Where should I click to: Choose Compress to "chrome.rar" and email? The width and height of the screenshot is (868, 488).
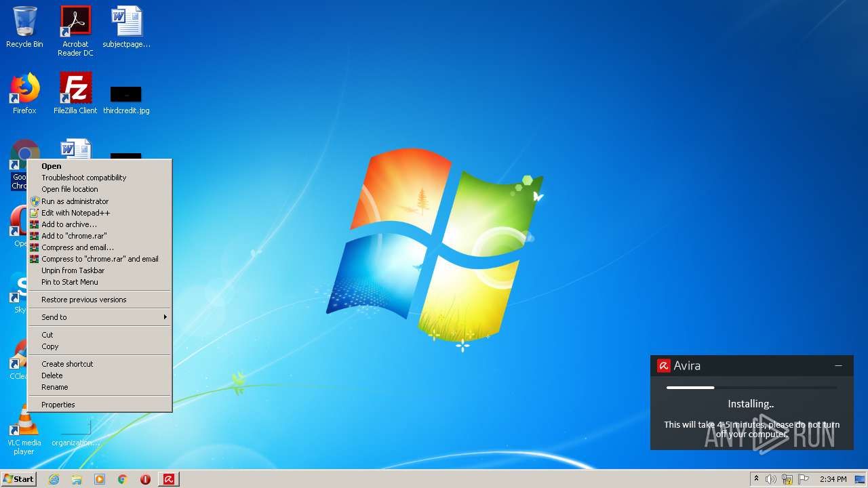pyautogui.click(x=100, y=259)
